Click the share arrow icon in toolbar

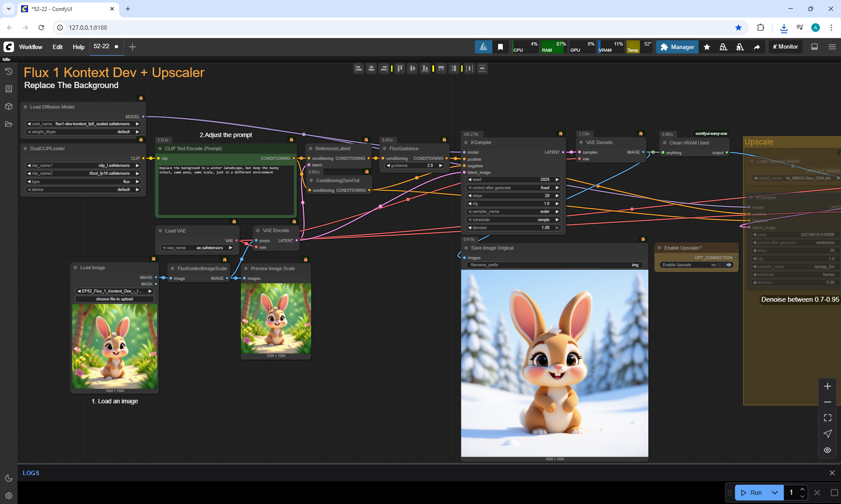click(x=756, y=47)
